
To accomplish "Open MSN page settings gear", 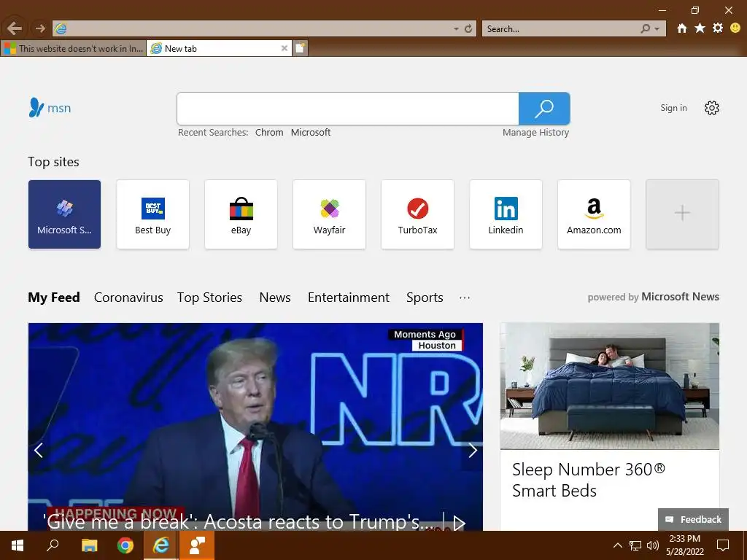I will coord(712,108).
